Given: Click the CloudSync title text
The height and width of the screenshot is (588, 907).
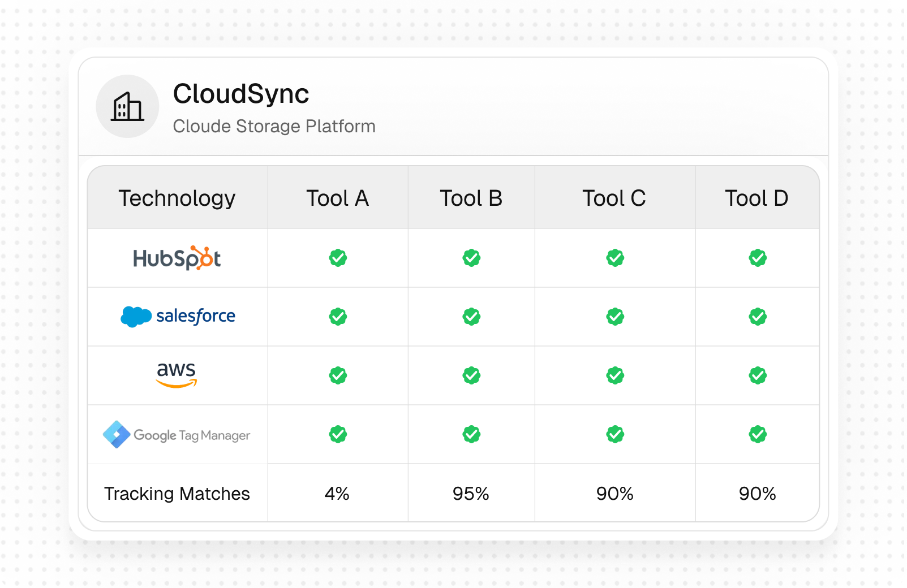Looking at the screenshot, I should (x=241, y=94).
